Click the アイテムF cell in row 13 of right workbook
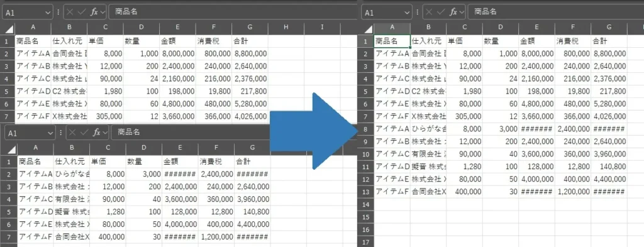Image resolution: width=644 pixels, height=247 pixels. coord(392,192)
